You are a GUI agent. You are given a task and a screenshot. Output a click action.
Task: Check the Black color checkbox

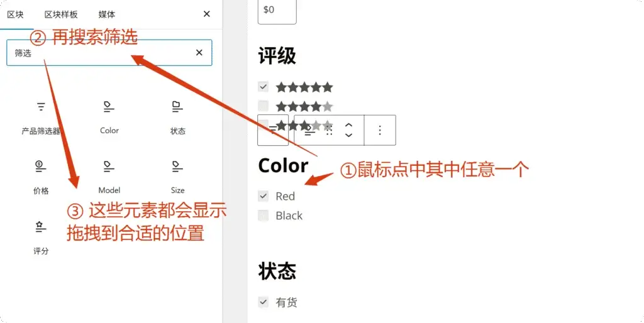tap(264, 215)
